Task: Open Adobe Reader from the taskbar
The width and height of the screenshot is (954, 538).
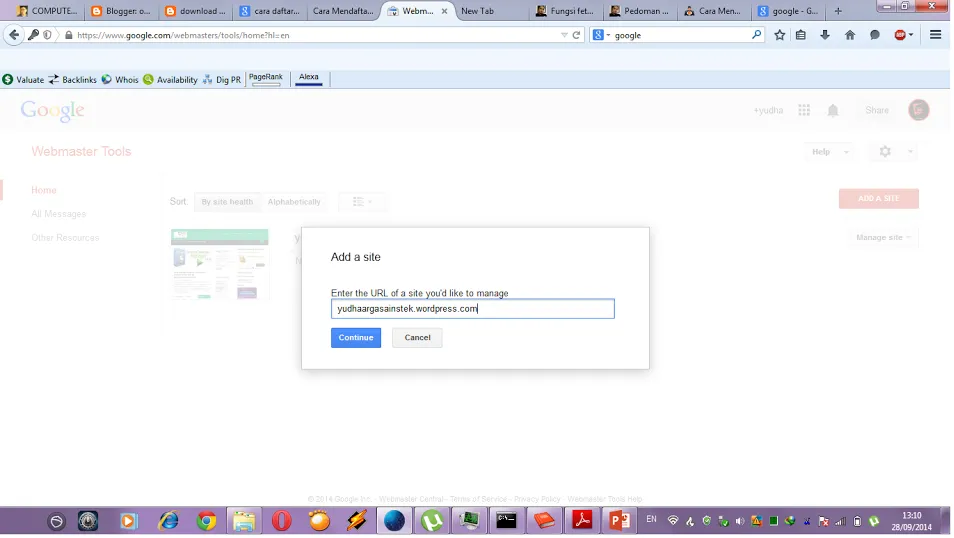Action: pyautogui.click(x=582, y=521)
